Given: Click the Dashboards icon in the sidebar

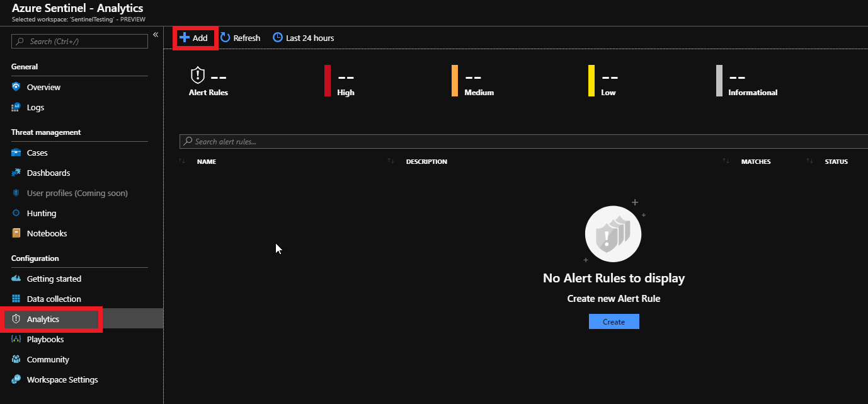Looking at the screenshot, I should 16,173.
